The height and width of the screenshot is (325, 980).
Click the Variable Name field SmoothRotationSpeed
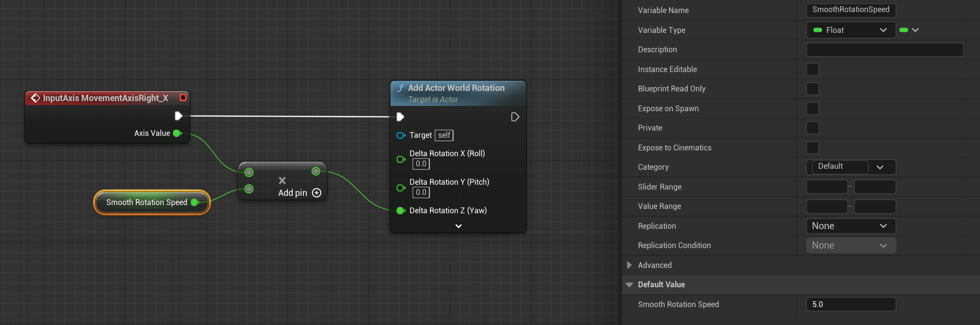point(851,10)
